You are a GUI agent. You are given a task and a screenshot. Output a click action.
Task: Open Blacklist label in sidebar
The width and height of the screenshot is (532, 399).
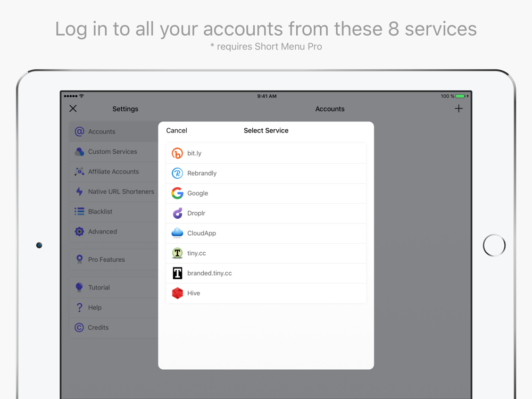pos(100,212)
